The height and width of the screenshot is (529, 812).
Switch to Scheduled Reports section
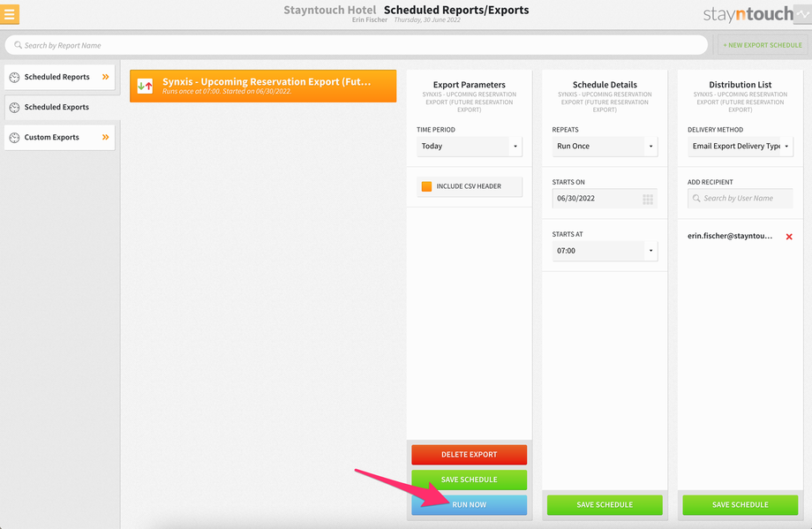pyautogui.click(x=59, y=77)
